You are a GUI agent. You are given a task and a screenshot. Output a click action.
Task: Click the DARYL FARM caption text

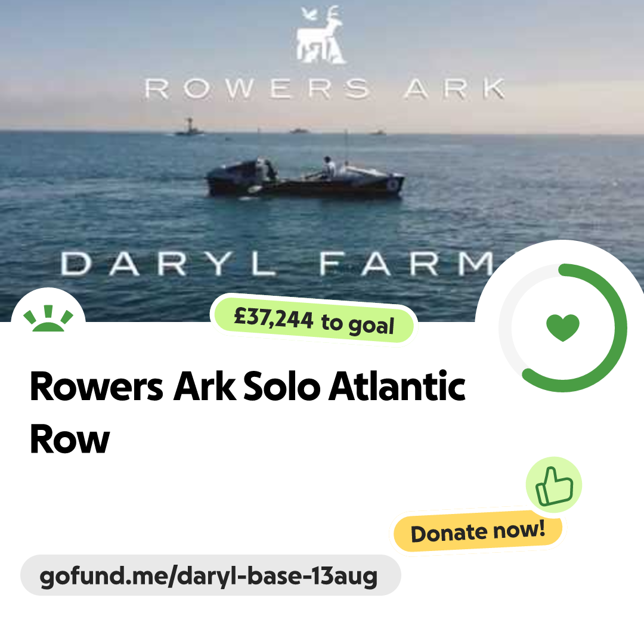278,264
